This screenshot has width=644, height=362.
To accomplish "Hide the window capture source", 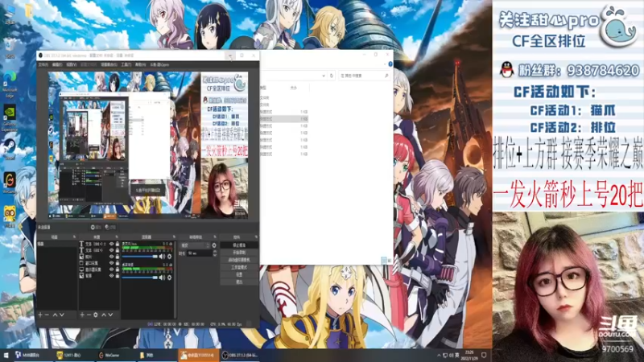I will pos(111,263).
